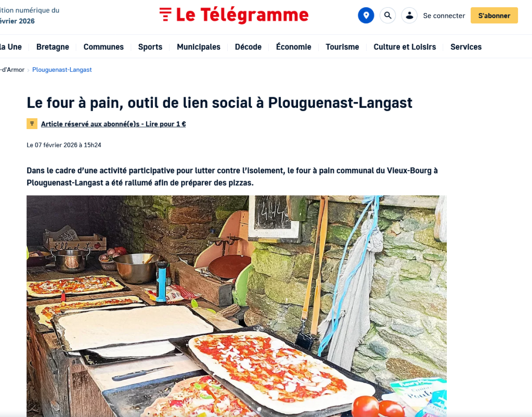Open the Services menu item
This screenshot has height=417, width=532.
(466, 47)
